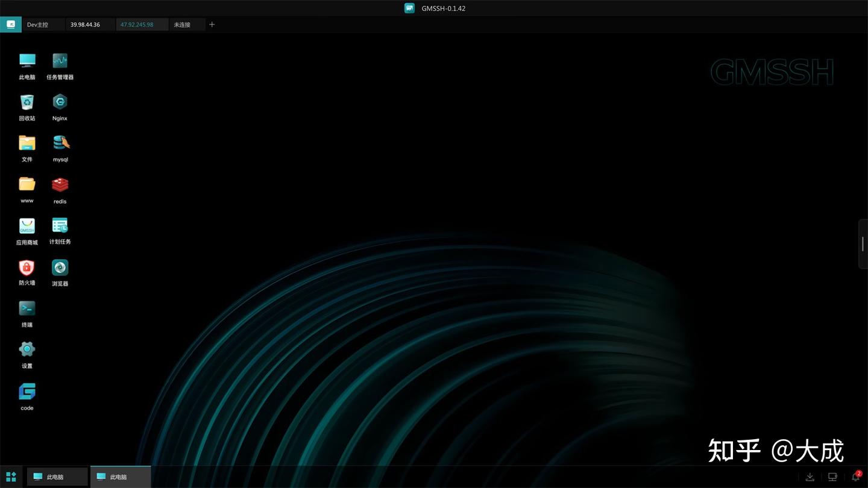
Task: Open the downloads icon in the bottom tray
Action: 810,477
